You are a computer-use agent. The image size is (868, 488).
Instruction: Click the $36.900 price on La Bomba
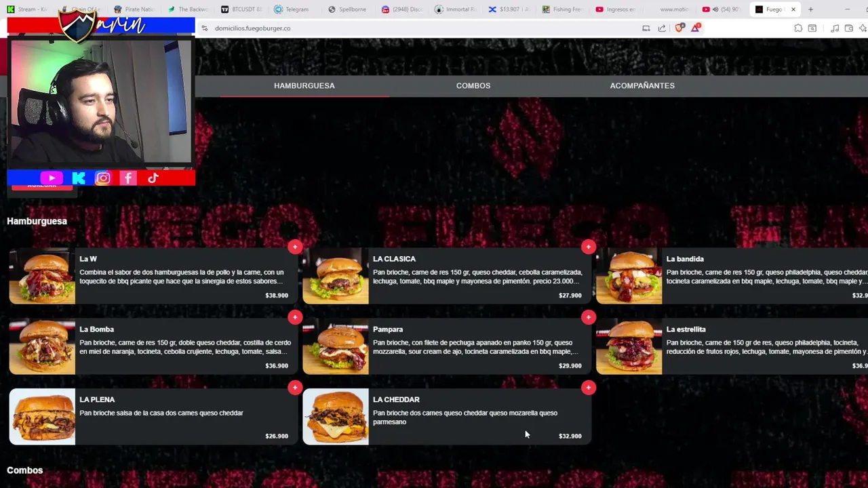[277, 366]
